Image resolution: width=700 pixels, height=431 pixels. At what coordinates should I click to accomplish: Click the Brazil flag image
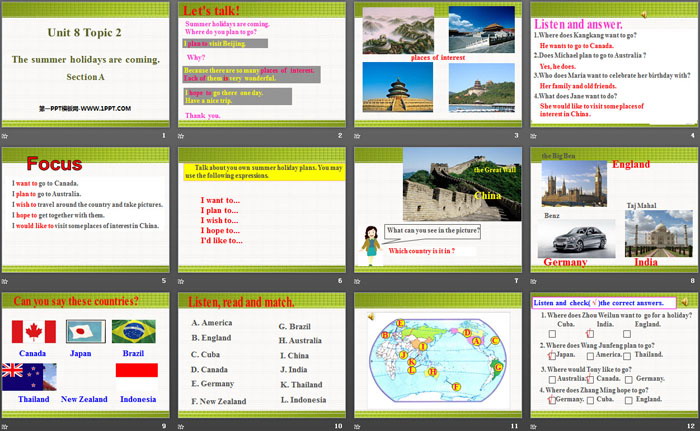132,332
